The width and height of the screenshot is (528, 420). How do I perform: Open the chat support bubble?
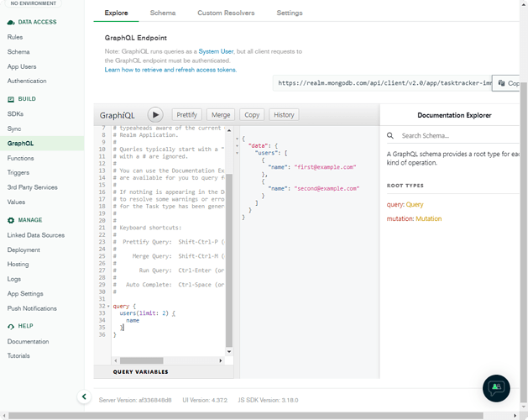coord(496,387)
